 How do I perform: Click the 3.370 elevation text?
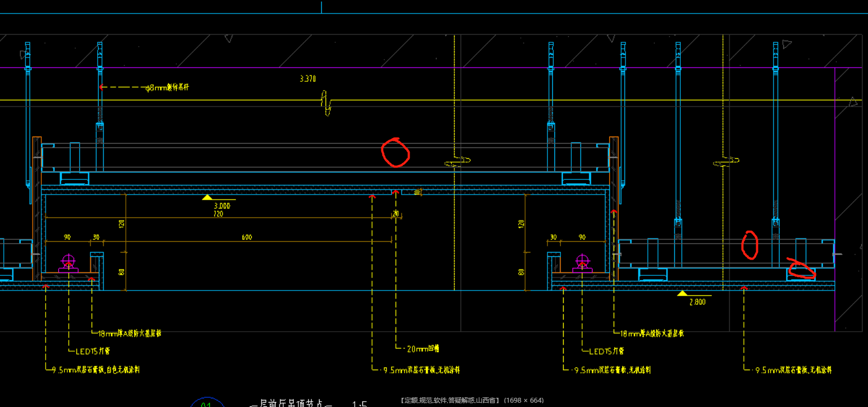(308, 79)
